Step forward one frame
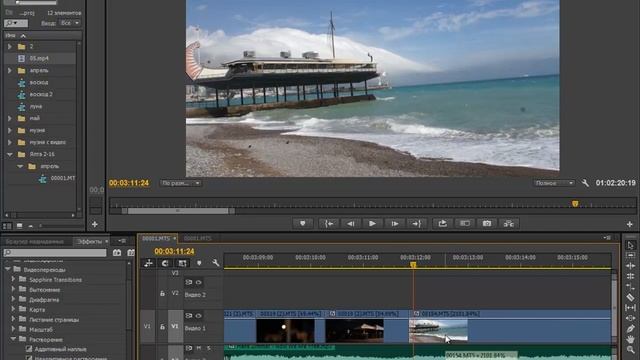640x360 pixels. point(394,223)
